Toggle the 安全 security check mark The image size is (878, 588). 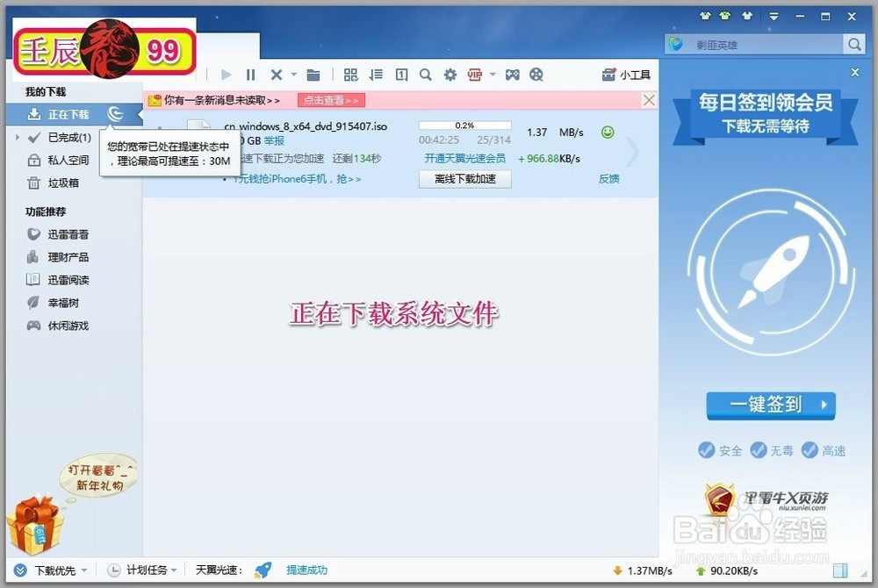(x=709, y=450)
